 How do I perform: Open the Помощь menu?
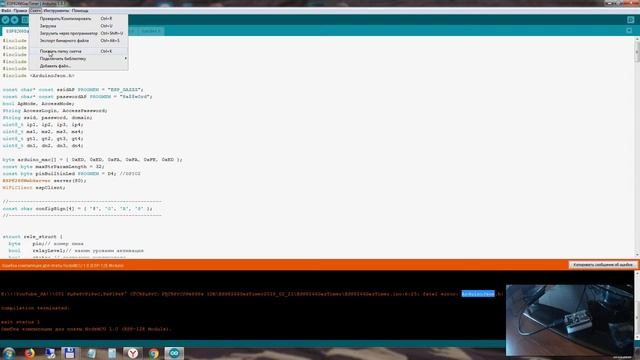[x=80, y=11]
